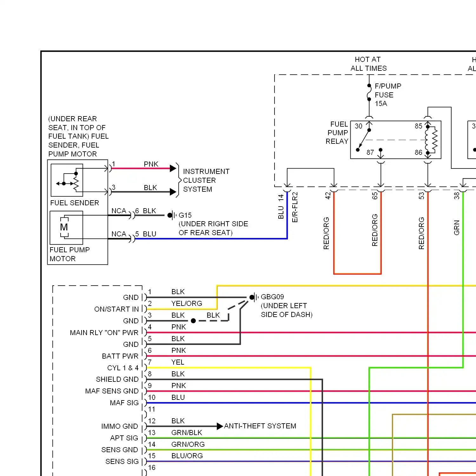Click relay terminal number 86
This screenshot has width=476, height=476.
418,153
